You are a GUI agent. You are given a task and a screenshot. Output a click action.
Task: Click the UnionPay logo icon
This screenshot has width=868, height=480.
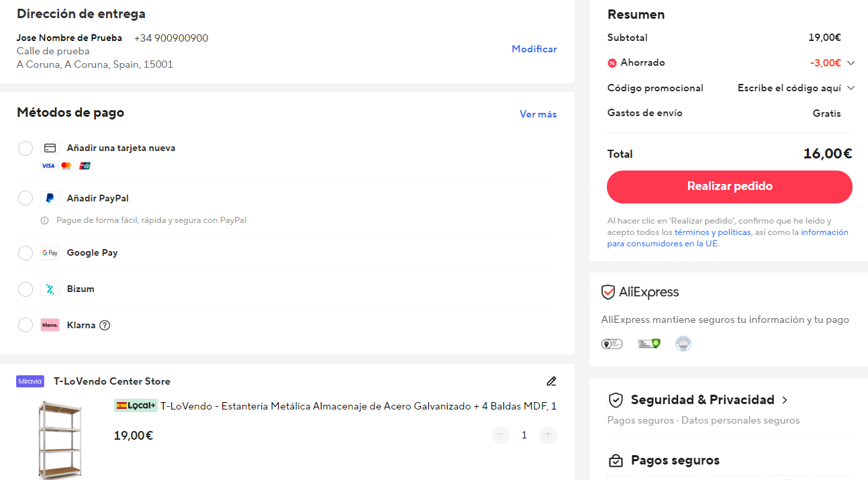point(85,166)
